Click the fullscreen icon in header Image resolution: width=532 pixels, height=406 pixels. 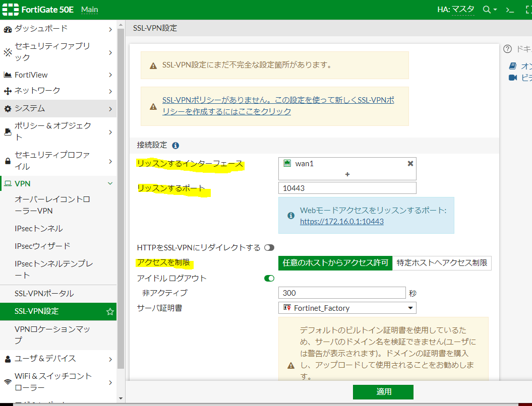[x=528, y=10]
